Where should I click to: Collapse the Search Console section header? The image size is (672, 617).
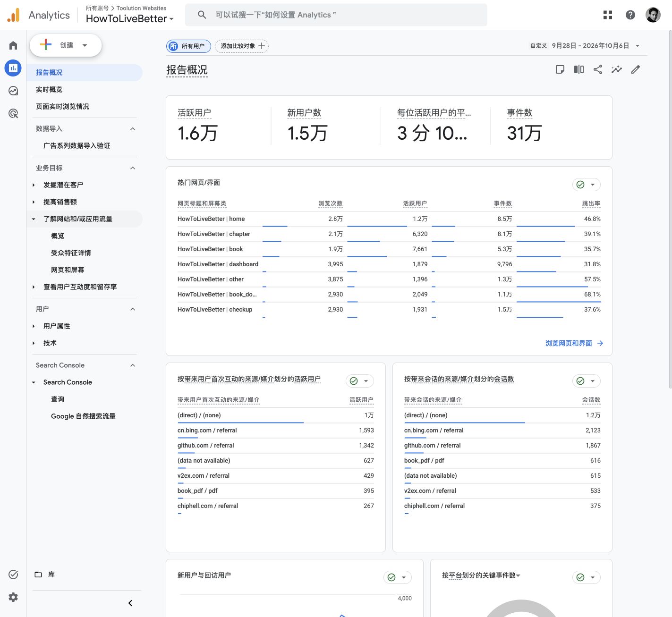[x=133, y=365]
